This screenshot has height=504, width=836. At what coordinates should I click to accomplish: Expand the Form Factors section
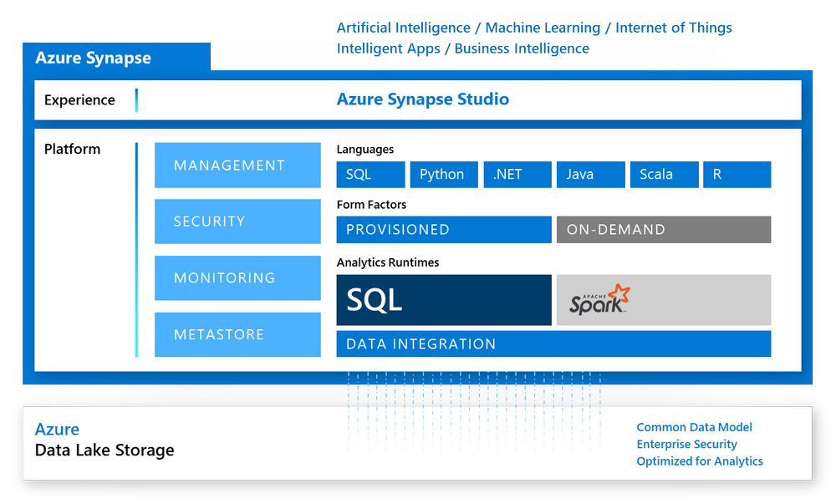click(370, 204)
